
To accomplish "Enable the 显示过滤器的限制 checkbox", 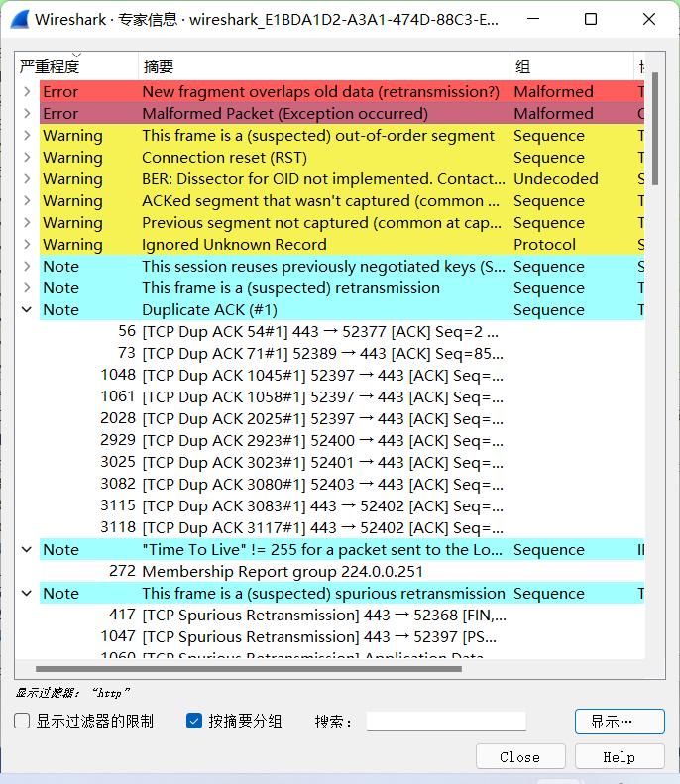I will point(22,721).
